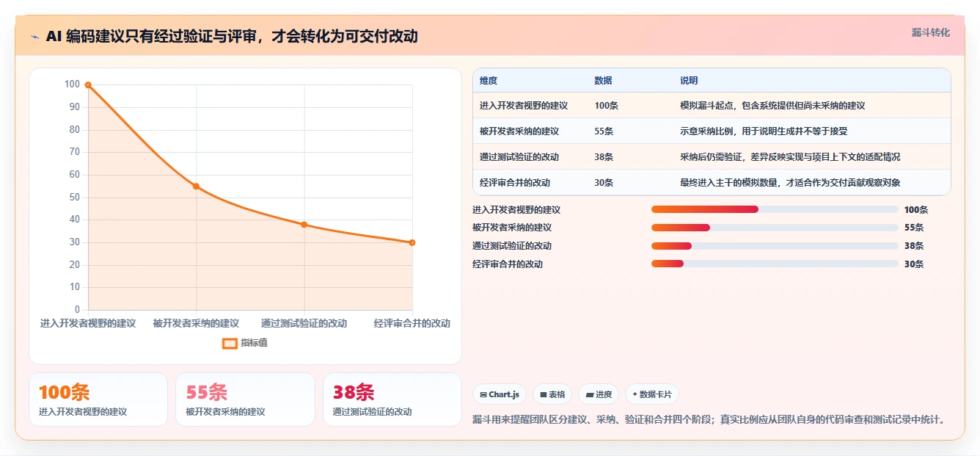
Task: Click progress label 进入开发者视野的建议
Action: [x=516, y=210]
